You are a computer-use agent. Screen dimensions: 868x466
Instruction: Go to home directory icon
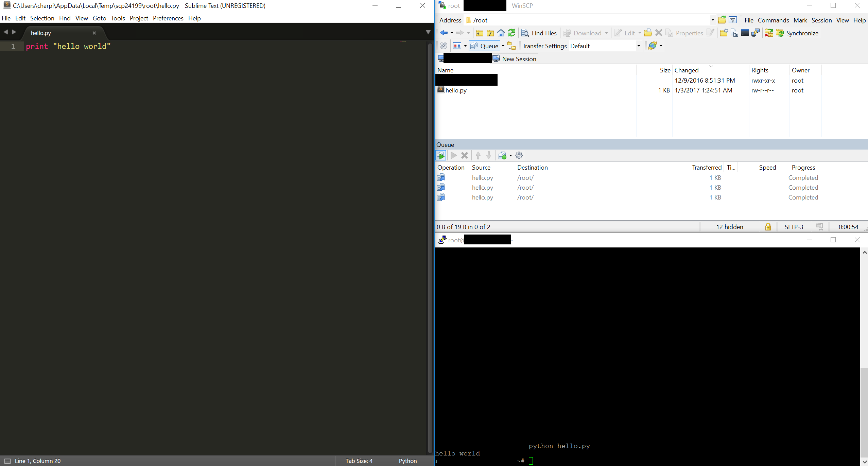[501, 33]
